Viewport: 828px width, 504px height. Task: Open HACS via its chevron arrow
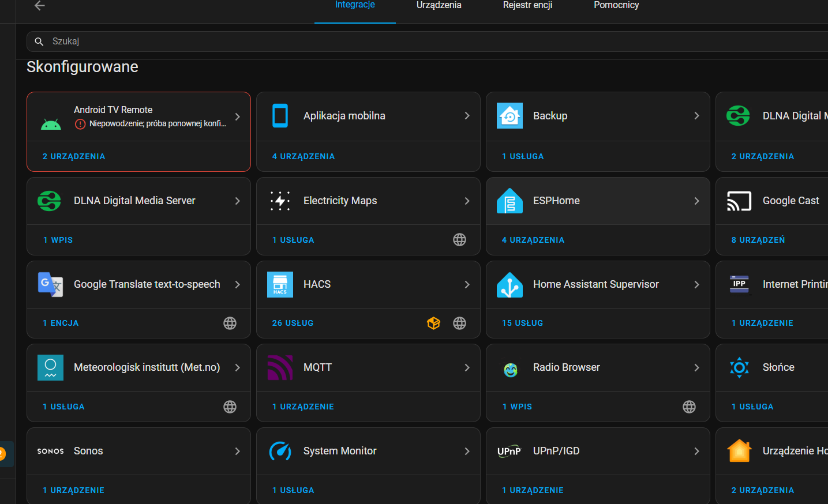[x=467, y=284]
